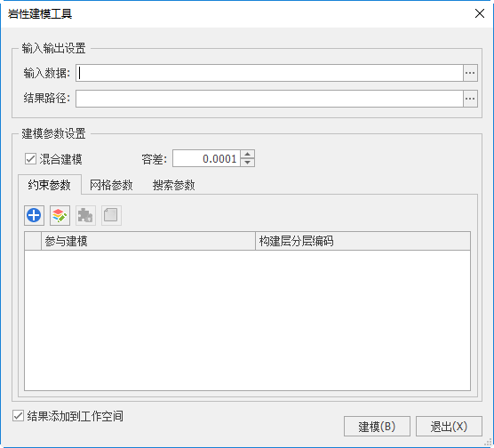Image resolution: width=494 pixels, height=448 pixels.
Task: Select the 约束参数 tab
Action: click(x=50, y=185)
